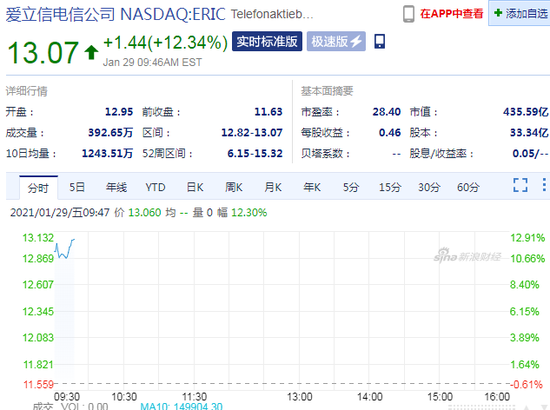
Task: Select the 30分 interval tab
Action: (x=429, y=187)
